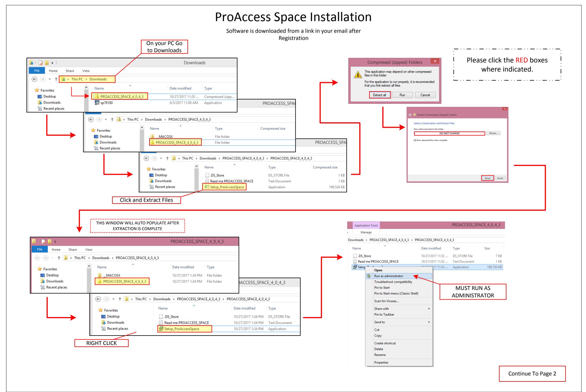Click the Extract all button

coord(379,95)
